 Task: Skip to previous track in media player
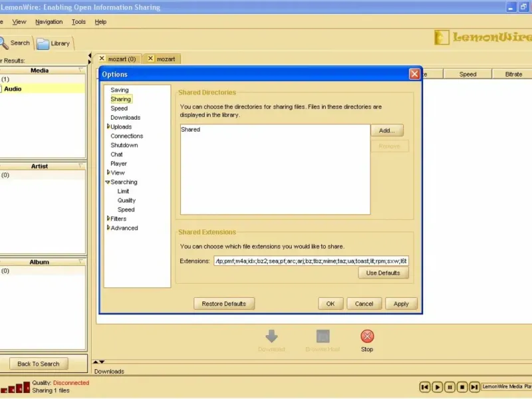click(425, 387)
